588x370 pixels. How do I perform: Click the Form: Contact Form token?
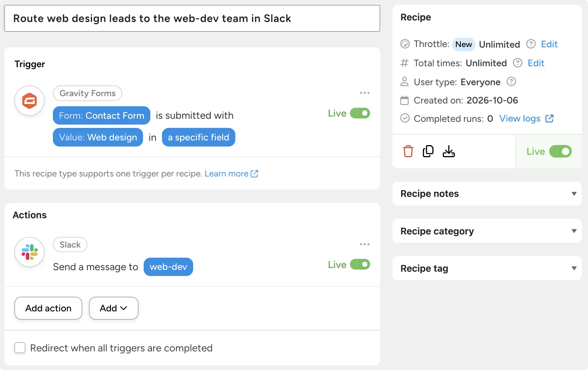pos(101,115)
